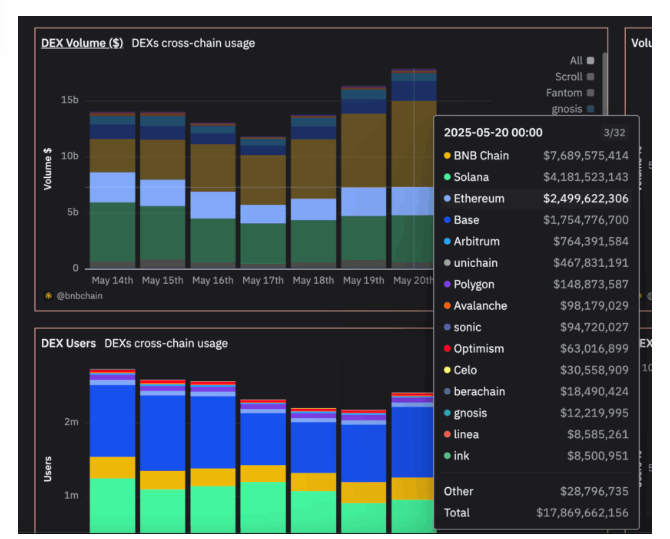Click the May 15th x-axis label
The height and width of the screenshot is (539, 670).
coord(162,280)
